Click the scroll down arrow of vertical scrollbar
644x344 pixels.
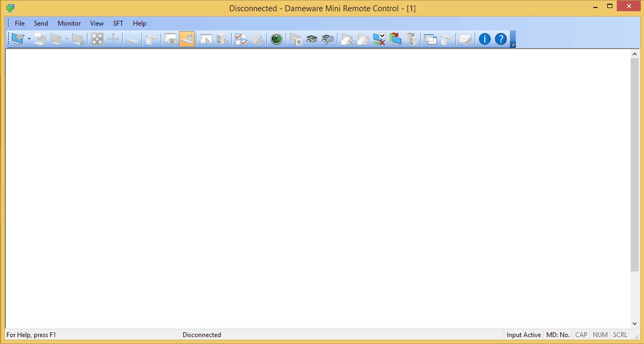pos(634,323)
